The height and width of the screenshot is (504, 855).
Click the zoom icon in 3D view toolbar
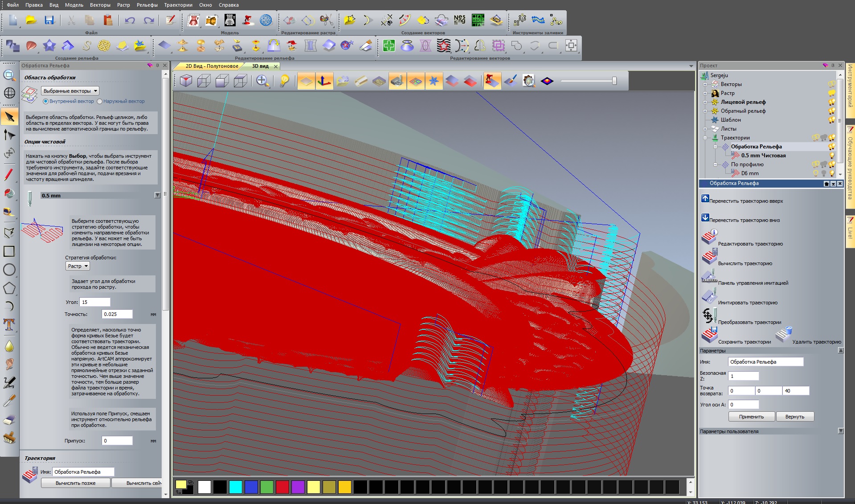[x=262, y=81]
